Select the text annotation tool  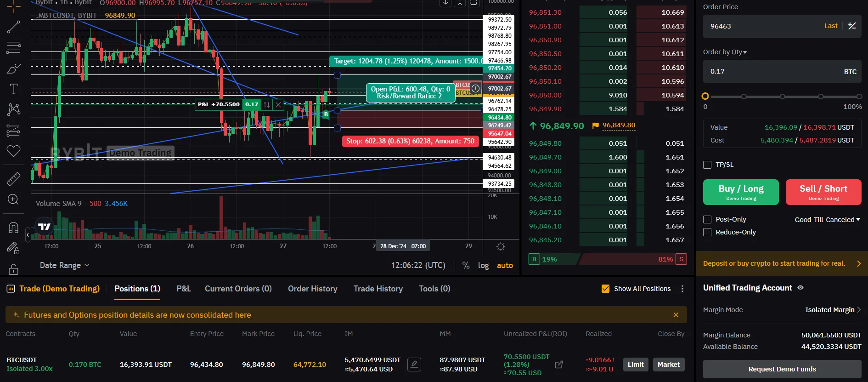coord(13,89)
